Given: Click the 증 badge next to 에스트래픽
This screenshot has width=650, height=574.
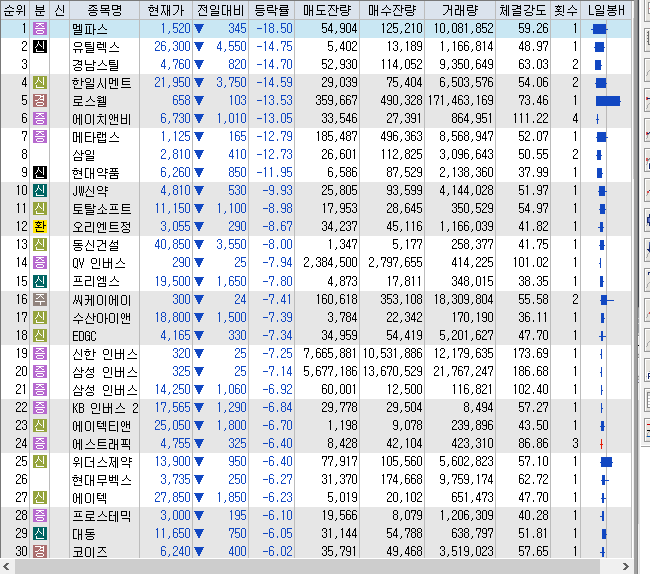Looking at the screenshot, I should pyautogui.click(x=40, y=443).
